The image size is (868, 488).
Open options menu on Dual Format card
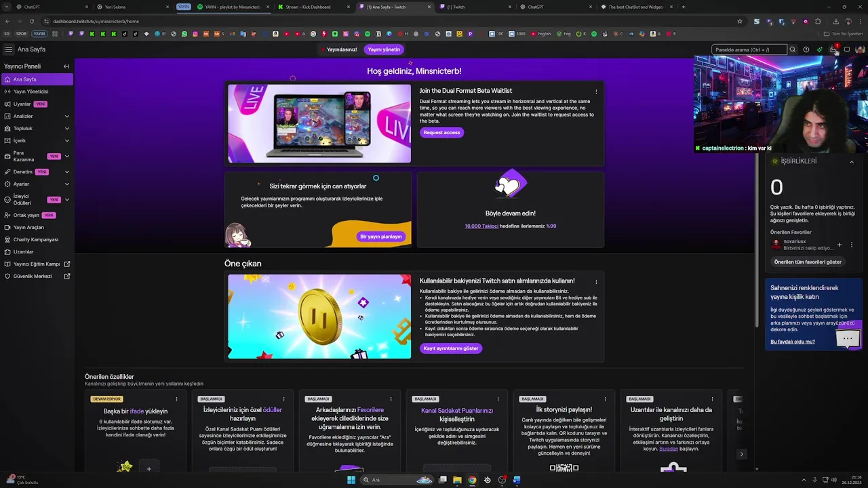pos(596,91)
